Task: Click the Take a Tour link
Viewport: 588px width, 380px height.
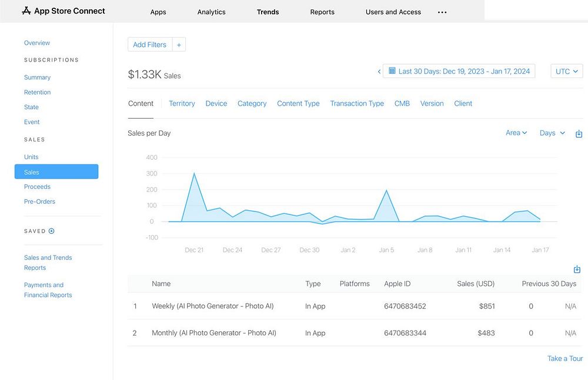Action: tap(564, 358)
